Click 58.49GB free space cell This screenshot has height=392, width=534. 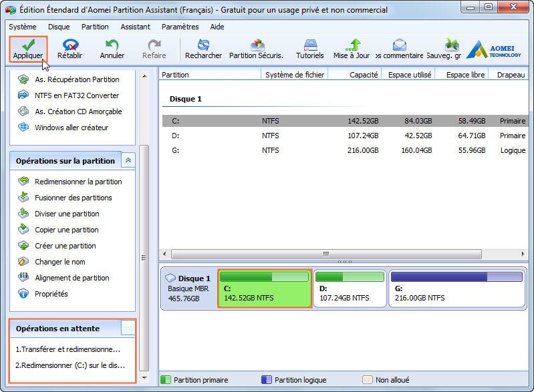pyautogui.click(x=472, y=121)
